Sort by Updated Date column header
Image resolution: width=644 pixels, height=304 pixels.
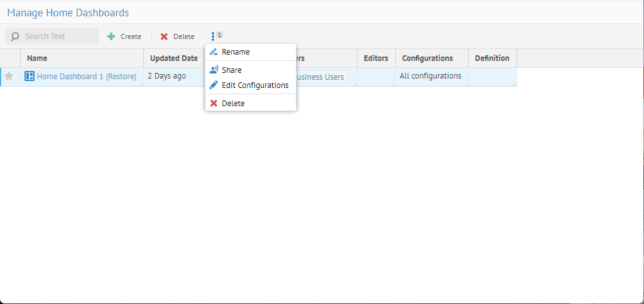[x=173, y=58]
